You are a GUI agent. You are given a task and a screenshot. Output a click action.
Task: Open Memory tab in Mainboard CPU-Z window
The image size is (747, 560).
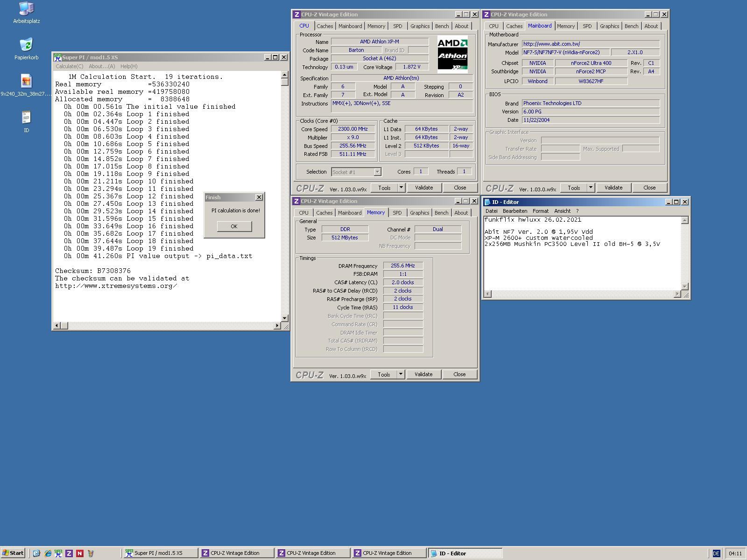565,26
